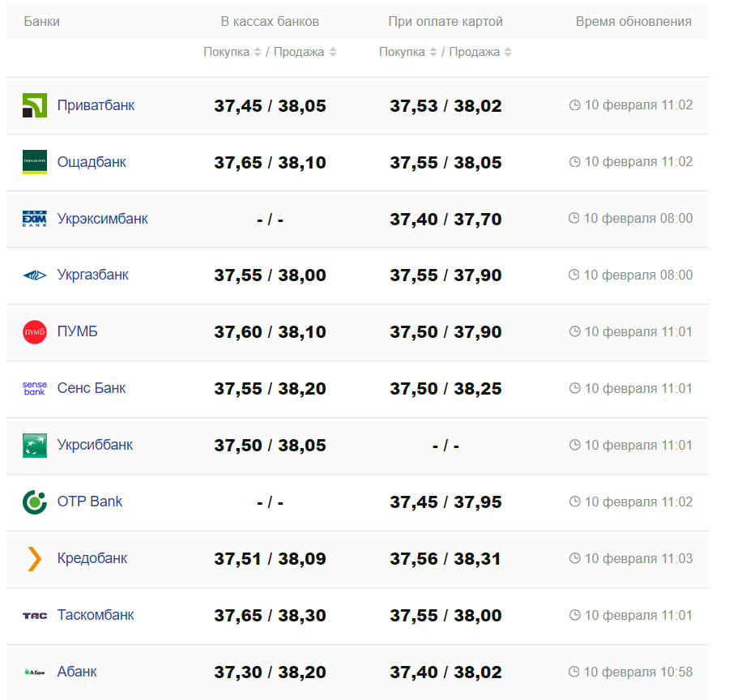Viewport: 729px width, 700px height.
Task: Click the OTP Bank green logo icon
Action: pyautogui.click(x=35, y=502)
